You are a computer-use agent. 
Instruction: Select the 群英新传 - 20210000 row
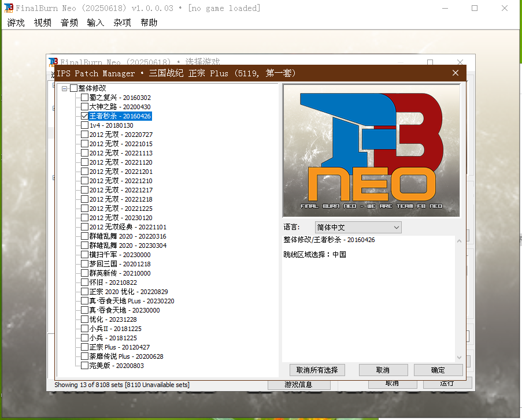tap(120, 273)
